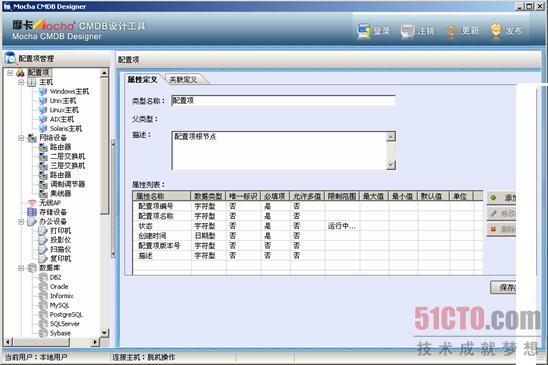Screen dimensions: 548x365
Task: Click the 类型名称 input field
Action: [283, 100]
